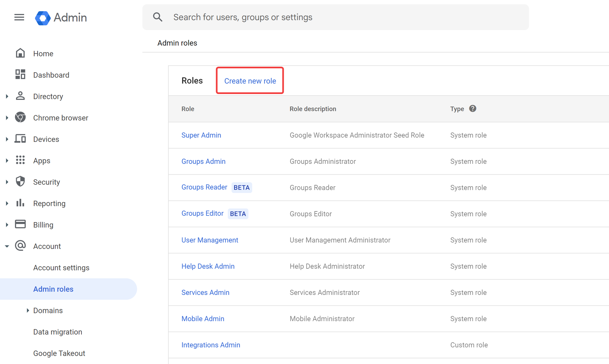Expand the Devices section arrow
Image resolution: width=609 pixels, height=364 pixels.
click(7, 139)
